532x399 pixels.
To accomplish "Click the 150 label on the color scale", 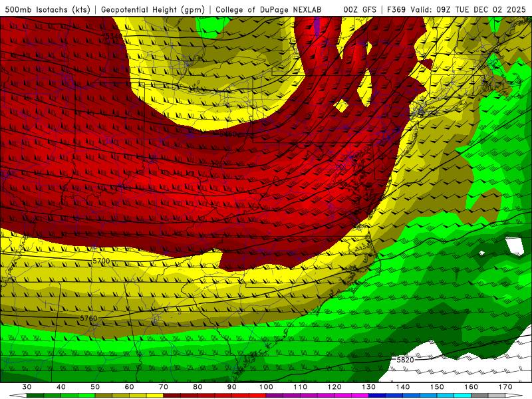I will pos(437,387).
